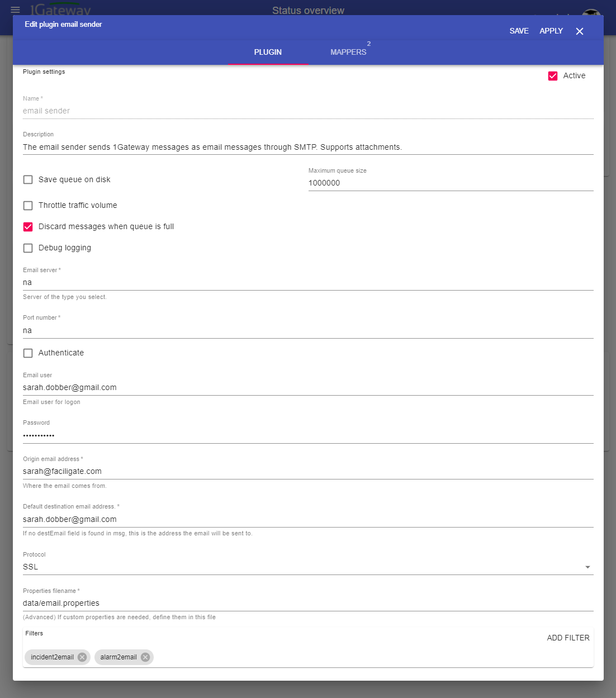Uncheck Discard messages when queue is full
616x698 pixels.
point(28,227)
